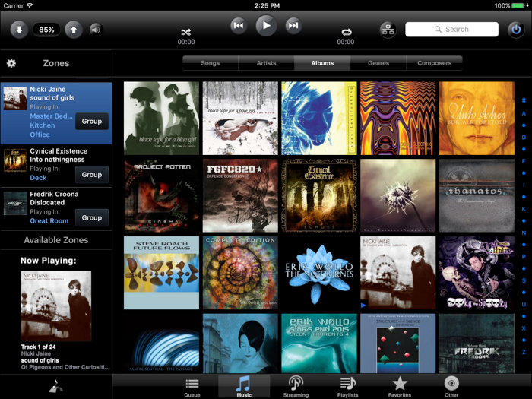The width and height of the screenshot is (532, 399).
Task: Switch to the Songs tab
Action: [211, 63]
